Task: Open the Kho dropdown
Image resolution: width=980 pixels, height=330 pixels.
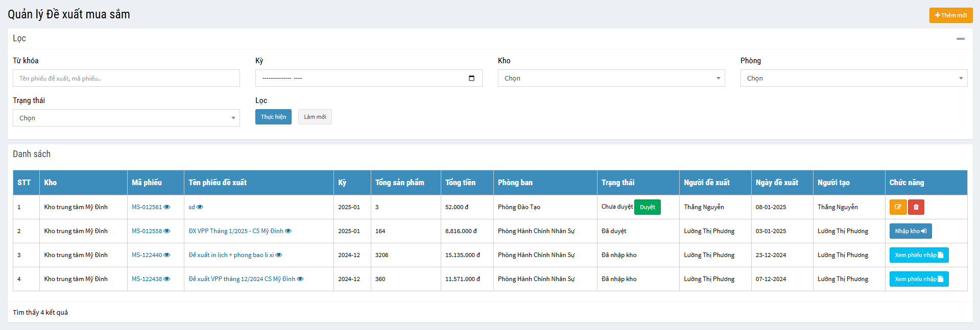Action: tap(611, 78)
